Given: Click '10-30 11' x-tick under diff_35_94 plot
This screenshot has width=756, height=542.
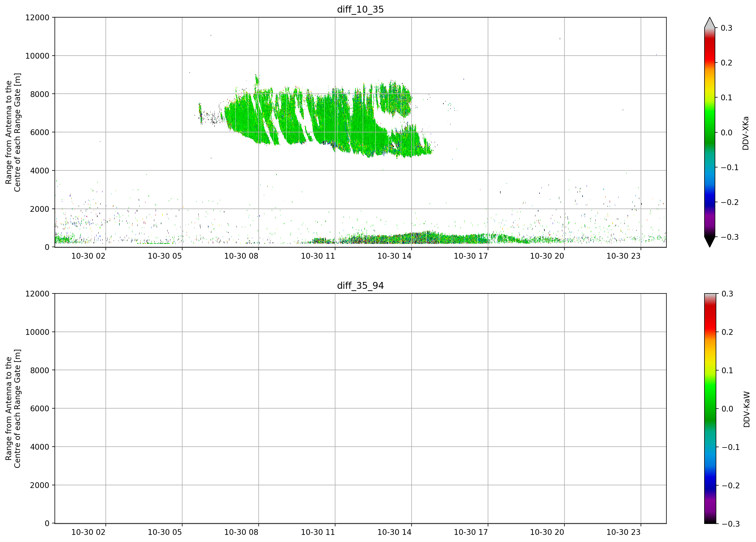Looking at the screenshot, I should 318,532.
